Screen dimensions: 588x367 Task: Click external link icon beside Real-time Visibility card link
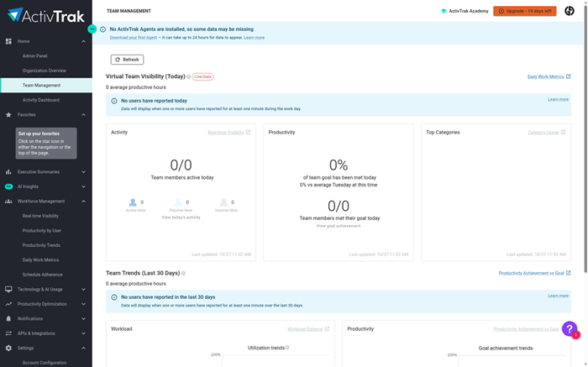pyautogui.click(x=248, y=133)
